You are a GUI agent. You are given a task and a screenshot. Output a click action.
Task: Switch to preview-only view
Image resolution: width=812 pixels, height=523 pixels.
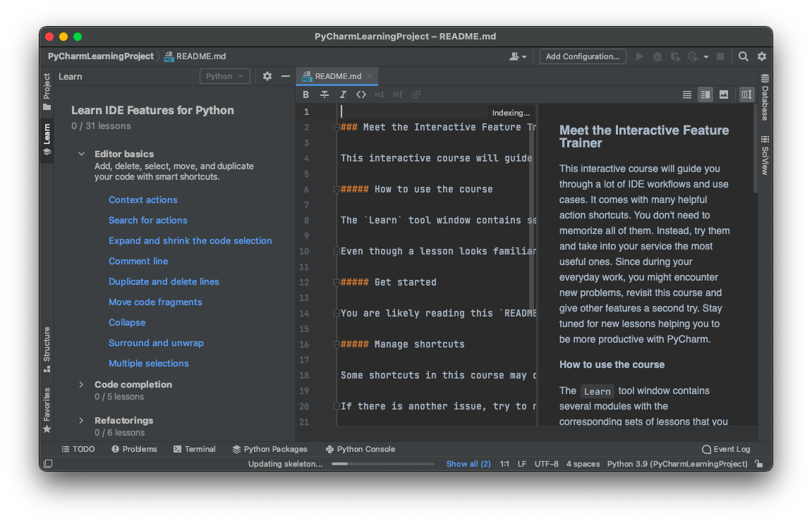(x=724, y=94)
